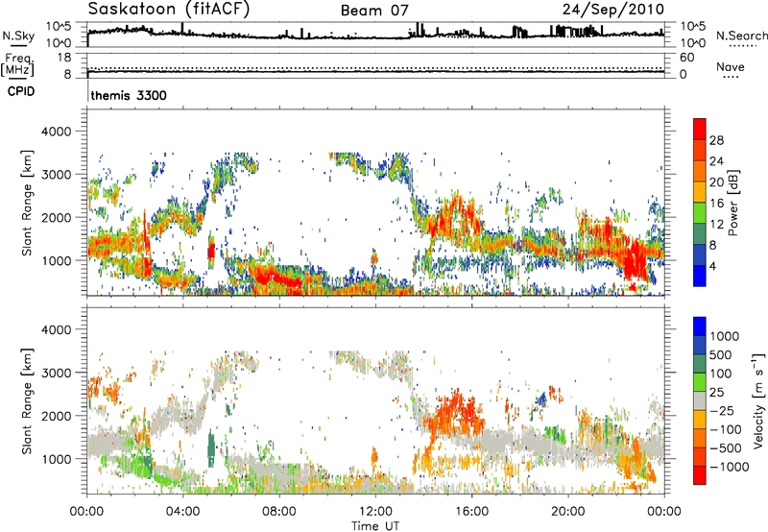This screenshot has width=768, height=532.
Task: Click the N.Sky axis label
Action: click(x=18, y=36)
